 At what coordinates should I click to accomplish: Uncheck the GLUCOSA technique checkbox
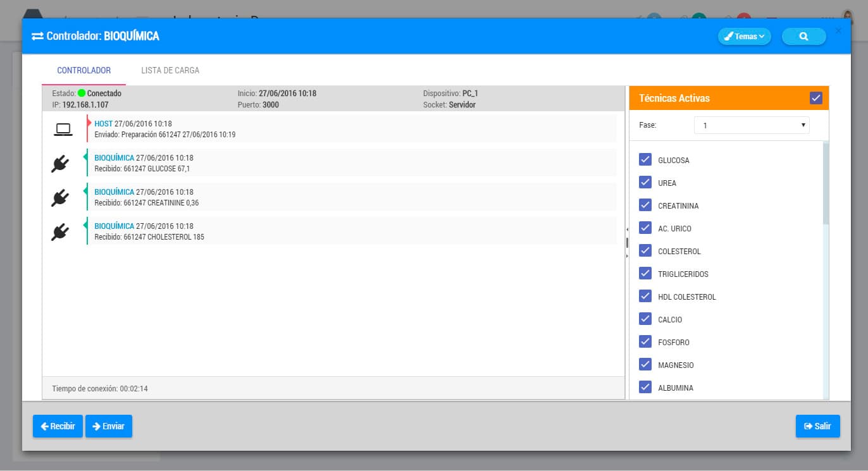point(645,159)
